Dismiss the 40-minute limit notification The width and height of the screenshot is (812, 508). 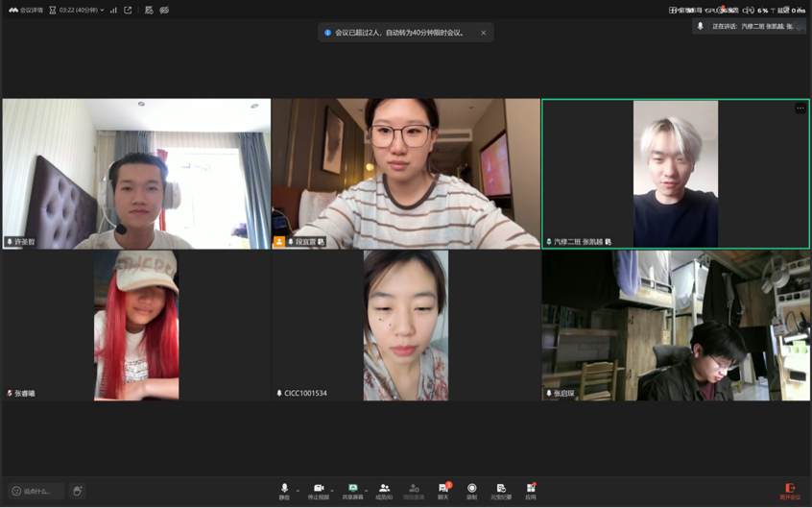click(x=483, y=33)
